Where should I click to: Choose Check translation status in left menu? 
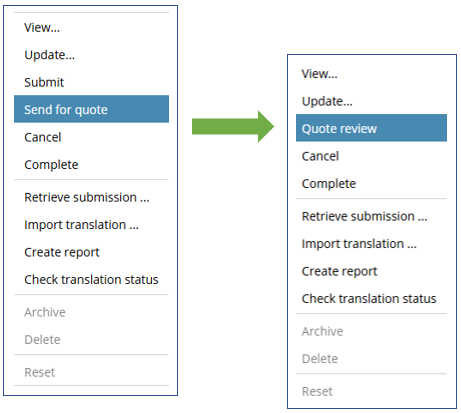click(x=91, y=280)
